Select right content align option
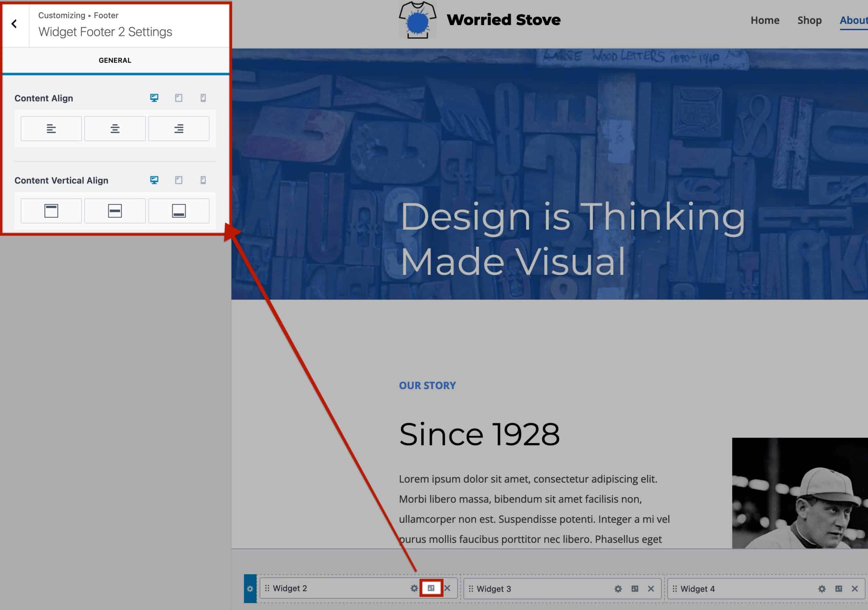 pyautogui.click(x=178, y=129)
